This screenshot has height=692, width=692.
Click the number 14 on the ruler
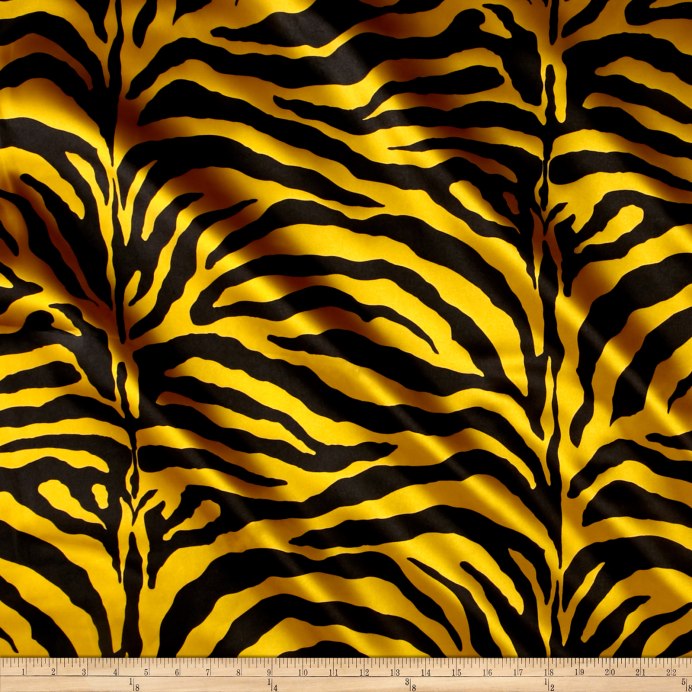[425, 672]
